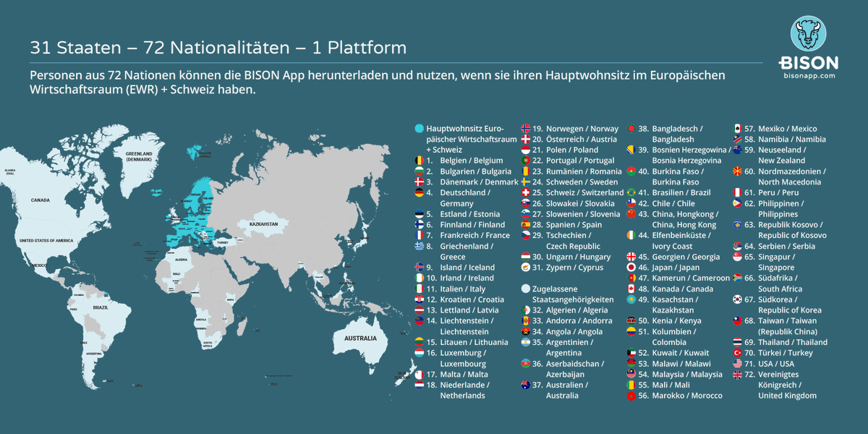
Task: Click 'Zugelassene Staatsangehörigkeiten' legend text
Action: pyautogui.click(x=573, y=294)
